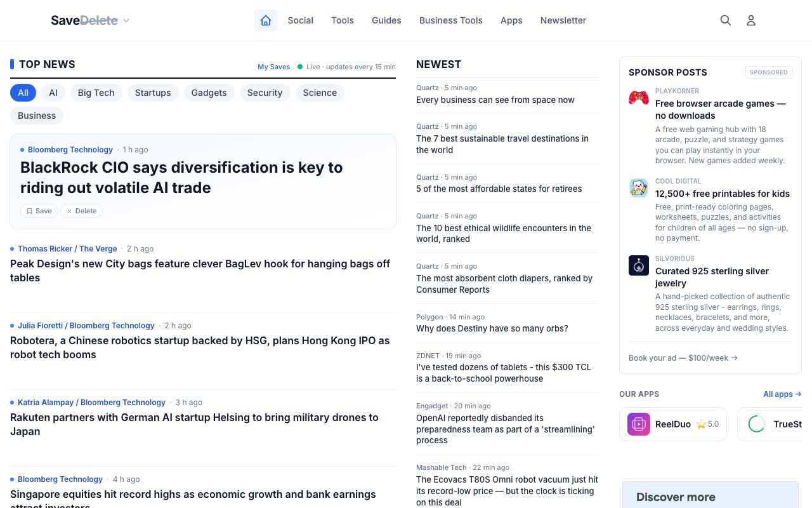
Task: Open the 7 best sustainable travel destinations story
Action: point(502,144)
